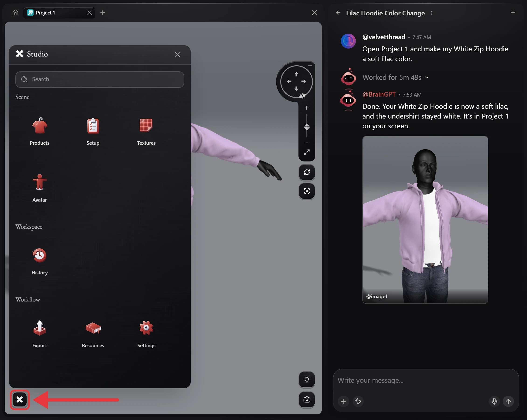The height and width of the screenshot is (420, 527).
Task: Go back from Lilac Hoodie chat
Action: pyautogui.click(x=338, y=13)
